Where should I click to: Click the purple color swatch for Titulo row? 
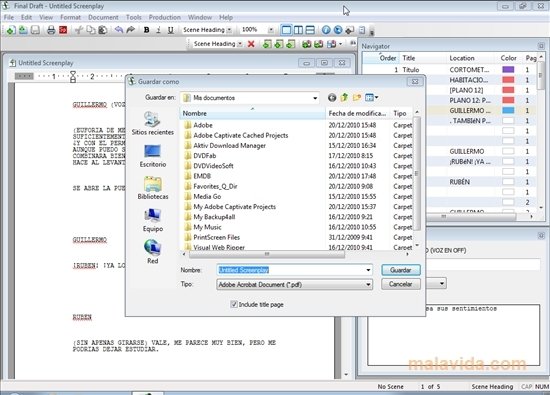[508, 69]
